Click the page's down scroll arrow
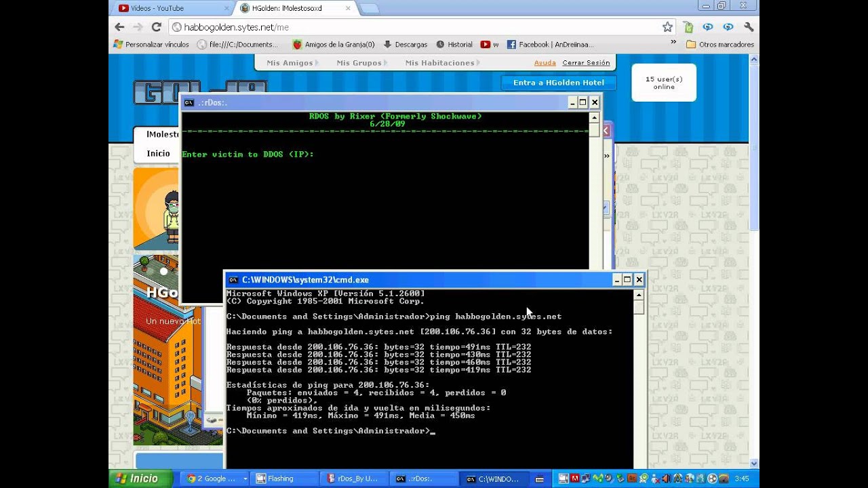 click(754, 463)
